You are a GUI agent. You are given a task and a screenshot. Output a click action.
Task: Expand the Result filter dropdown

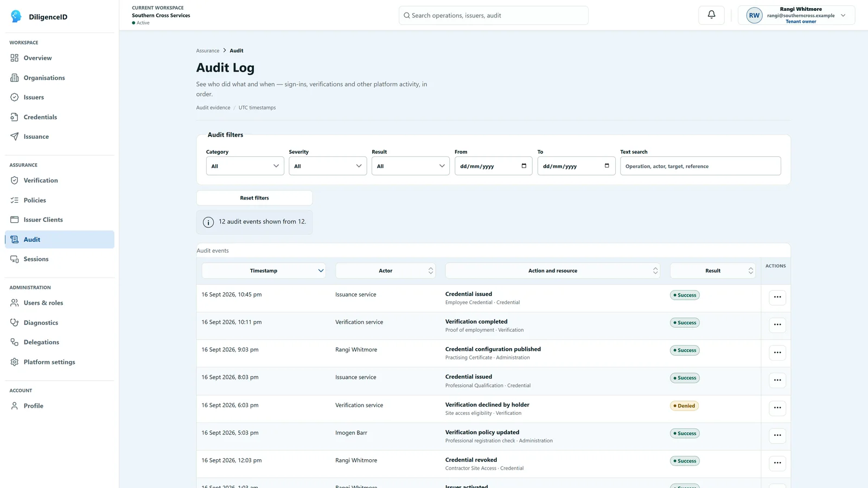coord(411,166)
